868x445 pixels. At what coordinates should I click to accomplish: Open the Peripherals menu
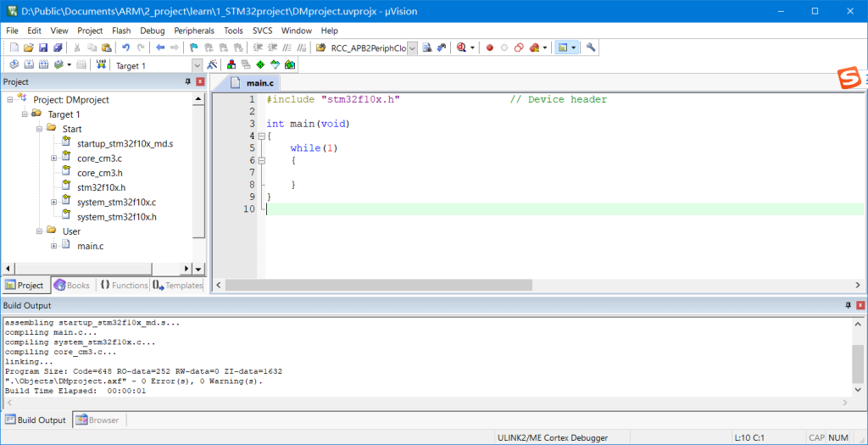click(194, 31)
